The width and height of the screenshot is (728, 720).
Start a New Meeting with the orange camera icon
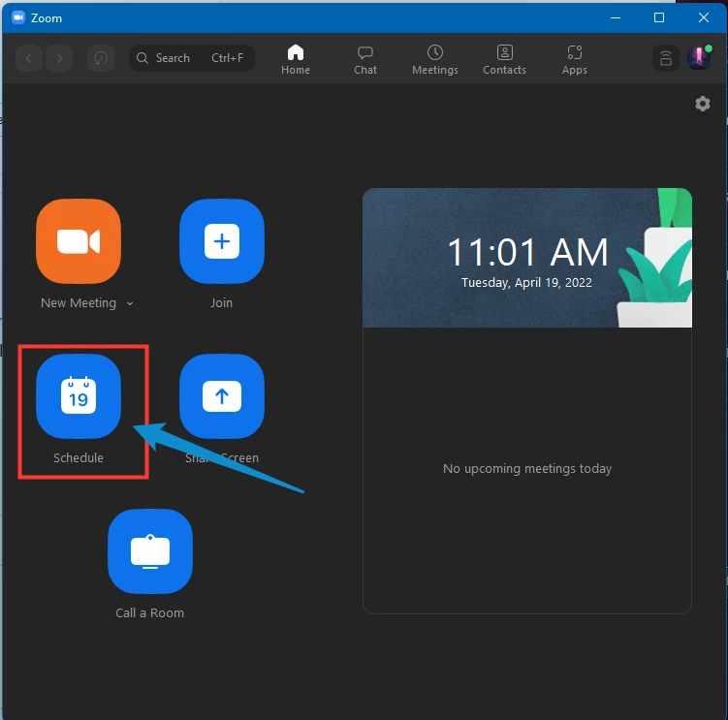point(79,241)
